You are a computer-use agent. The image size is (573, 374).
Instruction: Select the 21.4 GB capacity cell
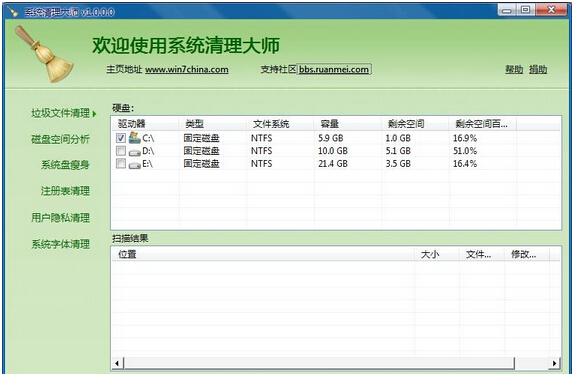pyautogui.click(x=333, y=164)
